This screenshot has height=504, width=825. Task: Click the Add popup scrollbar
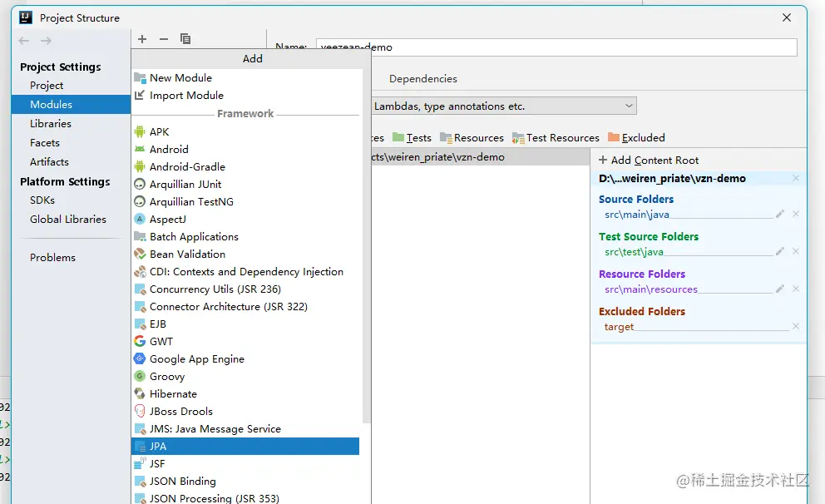pos(367,246)
